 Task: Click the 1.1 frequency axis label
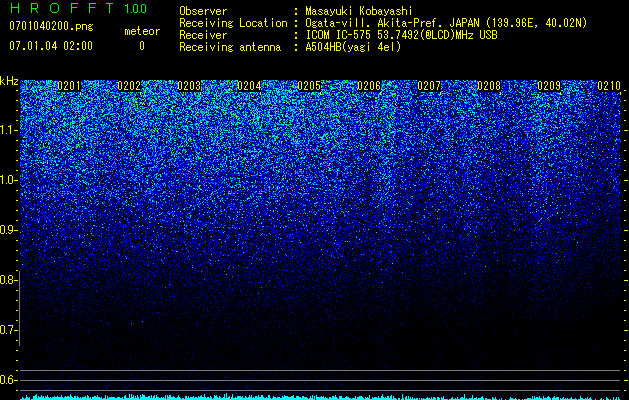coord(8,130)
